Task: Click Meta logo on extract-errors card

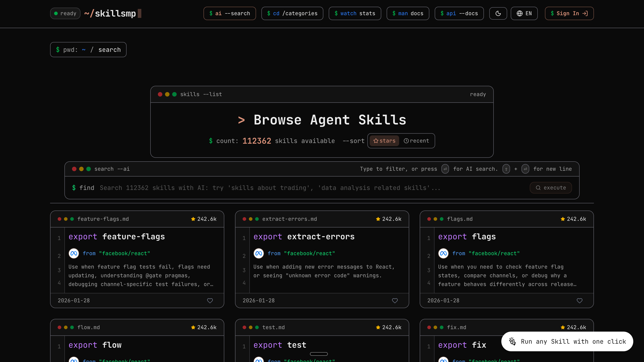Action: point(258,253)
